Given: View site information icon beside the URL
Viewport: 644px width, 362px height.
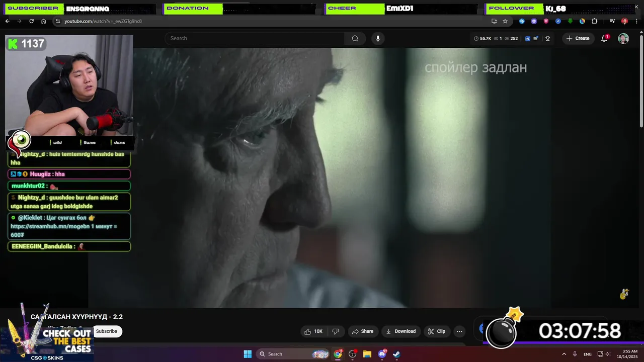Looking at the screenshot, I should (58, 21).
